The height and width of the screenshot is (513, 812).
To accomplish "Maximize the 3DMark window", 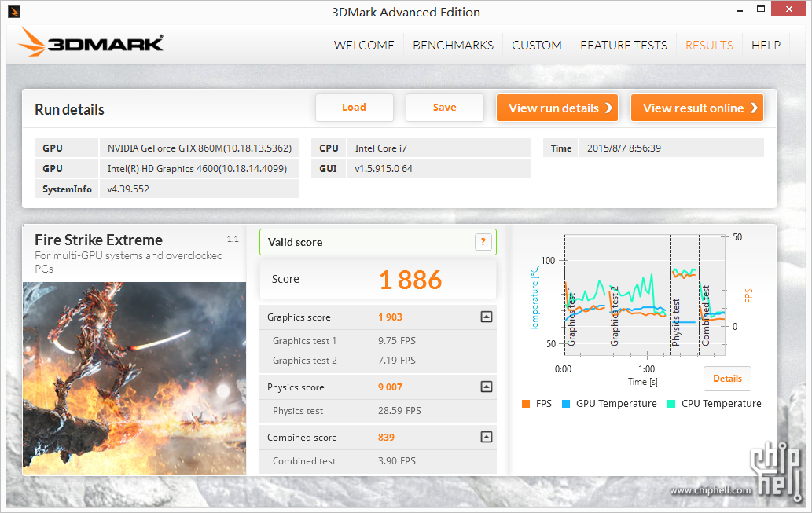I will [761, 9].
